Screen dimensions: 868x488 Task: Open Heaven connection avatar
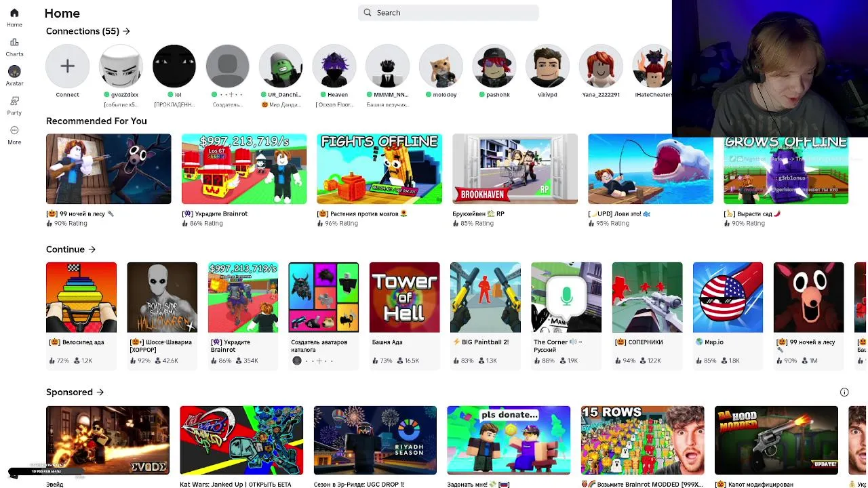tap(334, 66)
